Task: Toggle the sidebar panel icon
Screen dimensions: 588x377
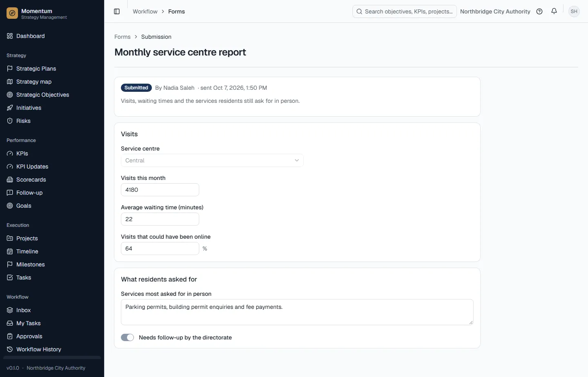Action: pos(117,11)
